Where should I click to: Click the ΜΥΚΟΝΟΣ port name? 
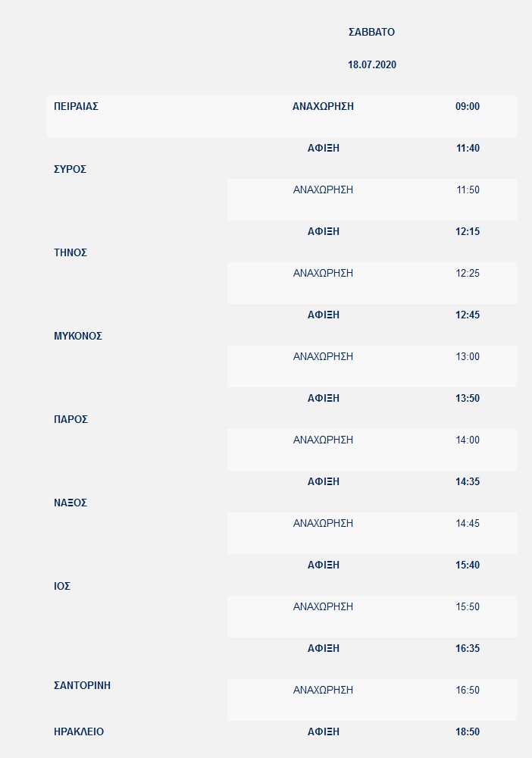coord(78,336)
